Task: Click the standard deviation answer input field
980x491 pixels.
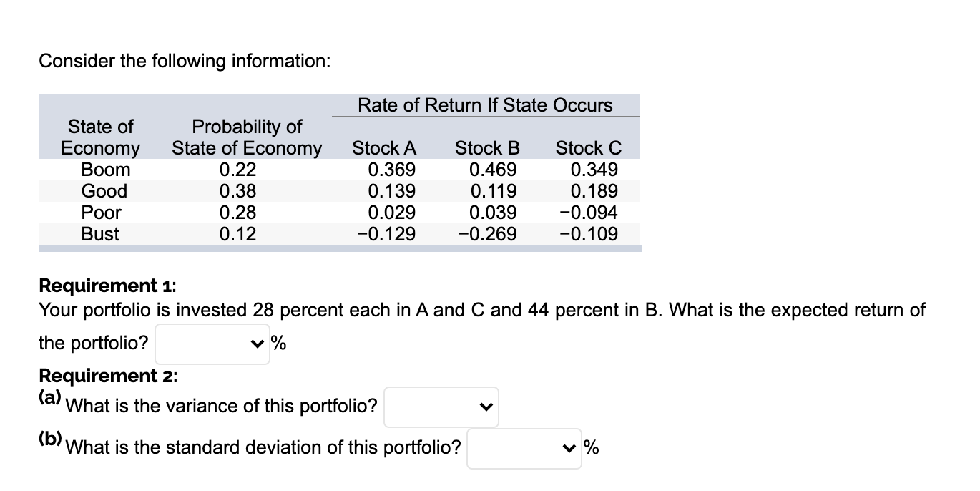Action: tap(519, 448)
